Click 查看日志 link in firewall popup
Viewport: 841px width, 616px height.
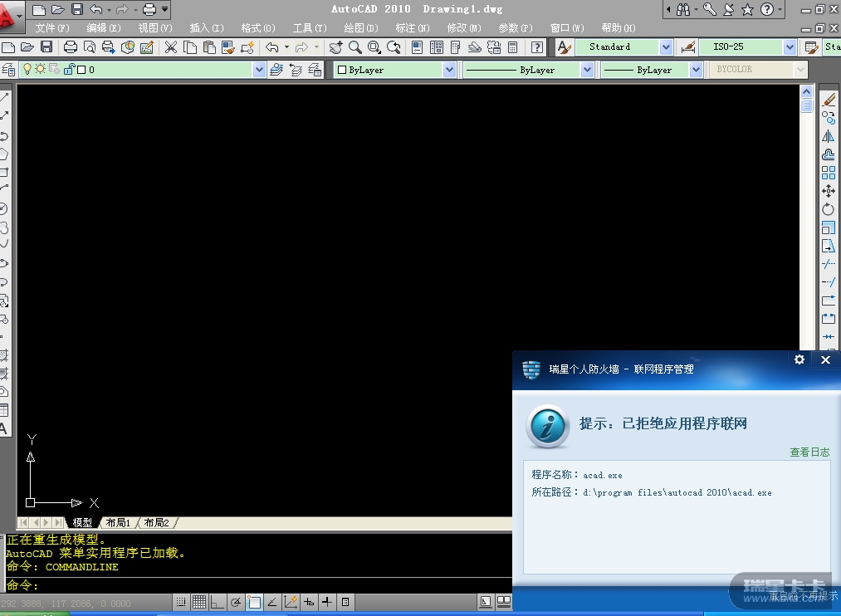coord(809,452)
